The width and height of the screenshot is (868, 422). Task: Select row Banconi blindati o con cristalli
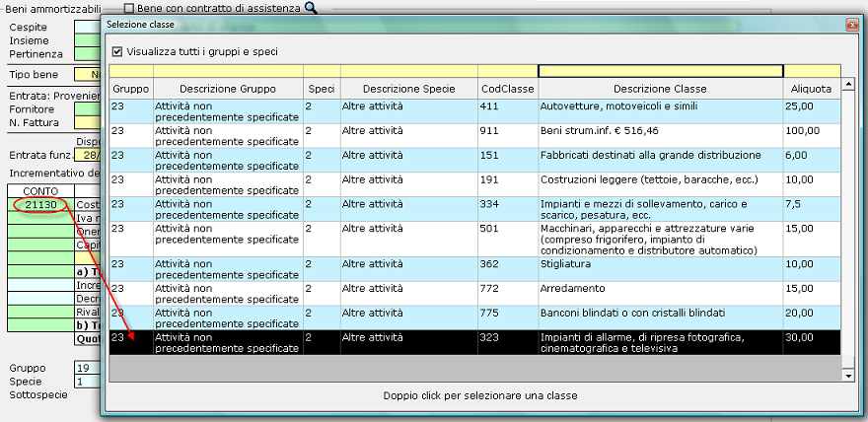475,318
